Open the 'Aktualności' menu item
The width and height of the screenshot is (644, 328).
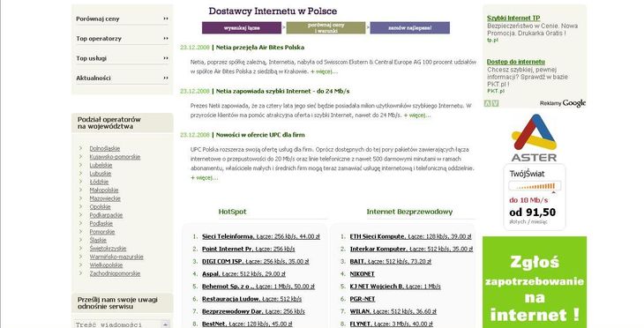pos(94,78)
